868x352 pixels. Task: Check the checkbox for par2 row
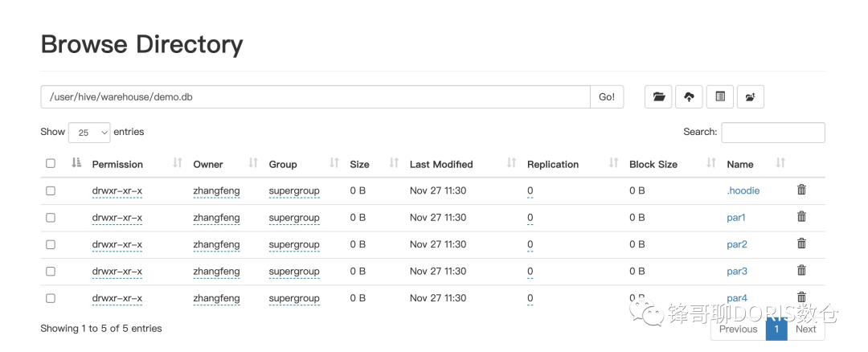click(x=51, y=244)
